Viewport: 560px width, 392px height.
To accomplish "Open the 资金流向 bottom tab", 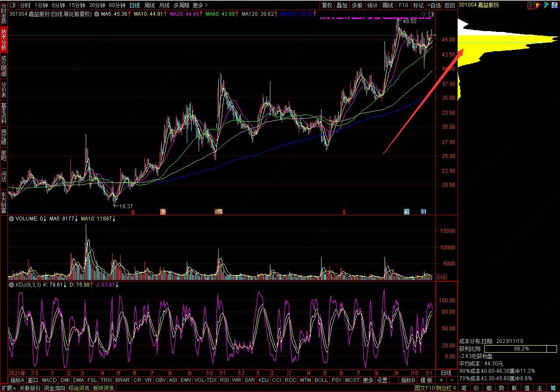I will pyautogui.click(x=55, y=388).
